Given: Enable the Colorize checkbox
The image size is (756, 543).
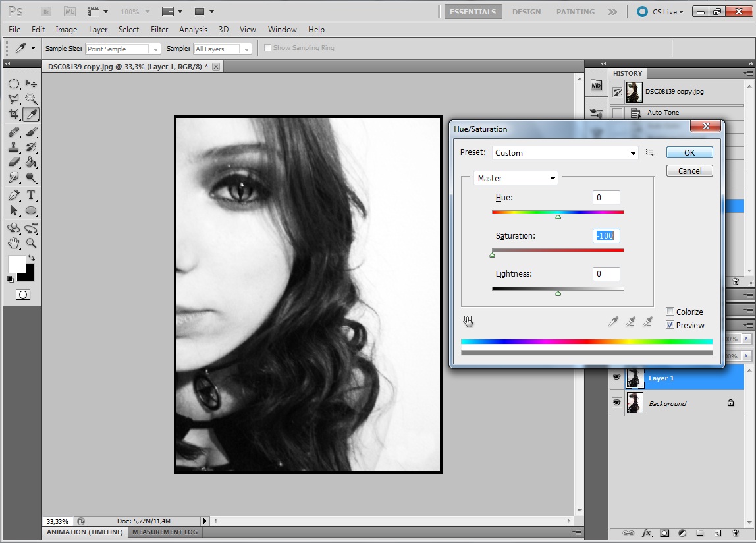Looking at the screenshot, I should click(x=670, y=312).
